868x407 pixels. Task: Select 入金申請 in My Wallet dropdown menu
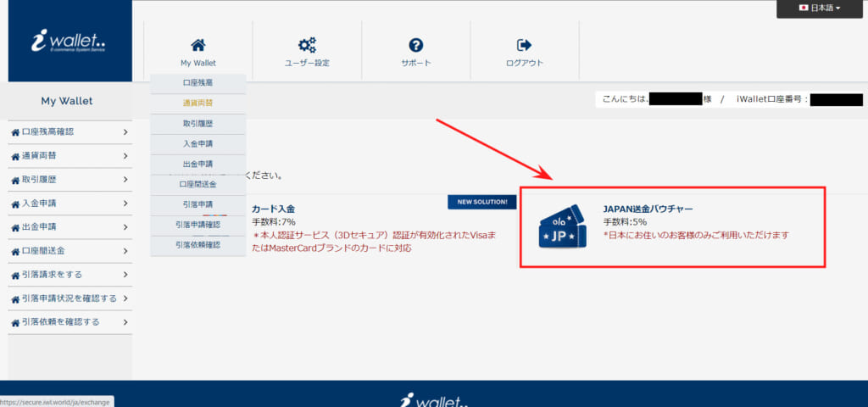[x=198, y=144]
